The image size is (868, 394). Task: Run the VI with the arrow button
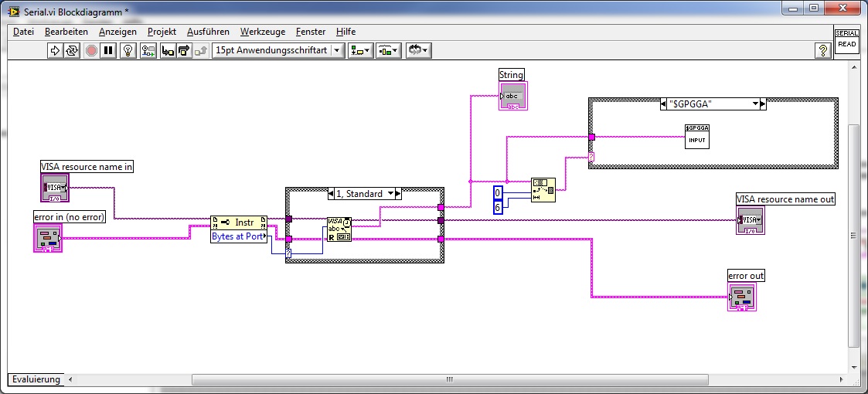56,50
